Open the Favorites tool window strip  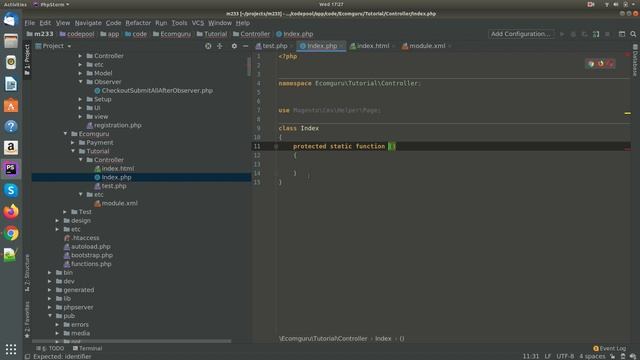click(27, 320)
